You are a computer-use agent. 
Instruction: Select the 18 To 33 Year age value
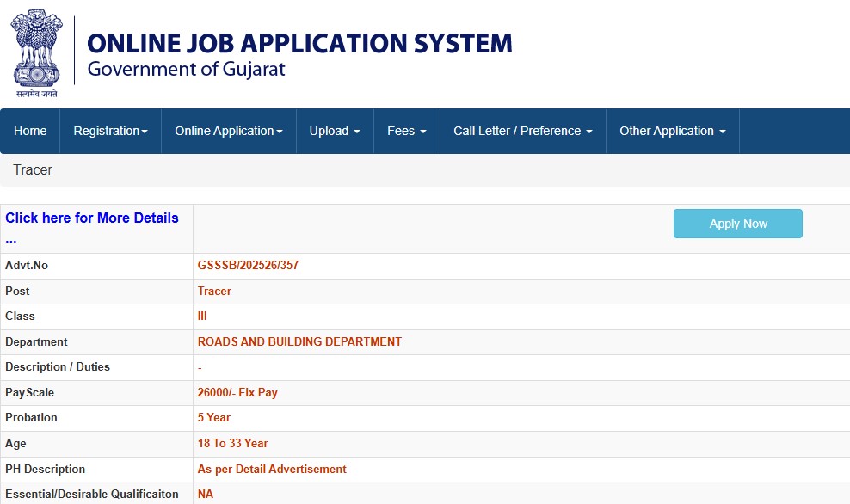[x=231, y=443]
